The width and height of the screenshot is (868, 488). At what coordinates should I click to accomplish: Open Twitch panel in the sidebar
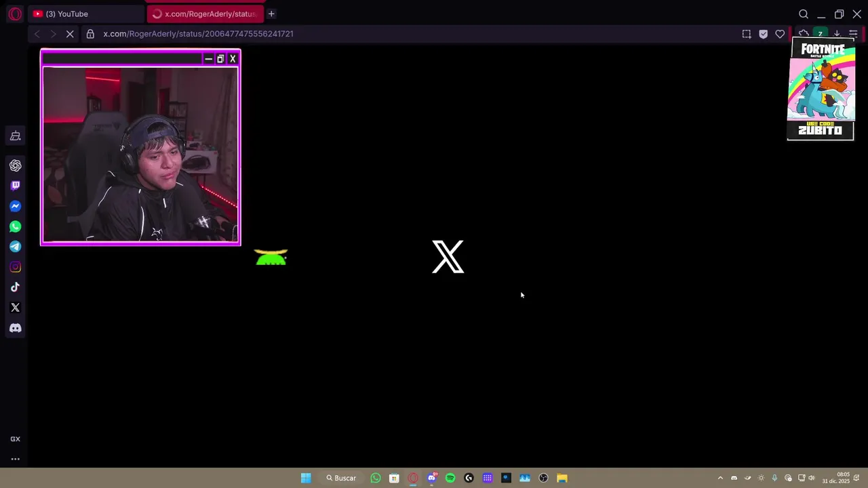click(x=15, y=186)
